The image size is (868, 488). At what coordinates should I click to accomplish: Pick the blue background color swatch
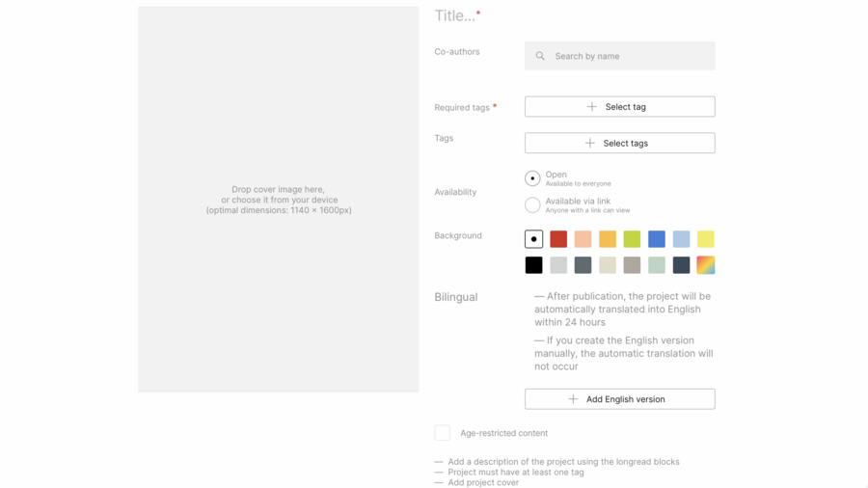click(x=657, y=239)
